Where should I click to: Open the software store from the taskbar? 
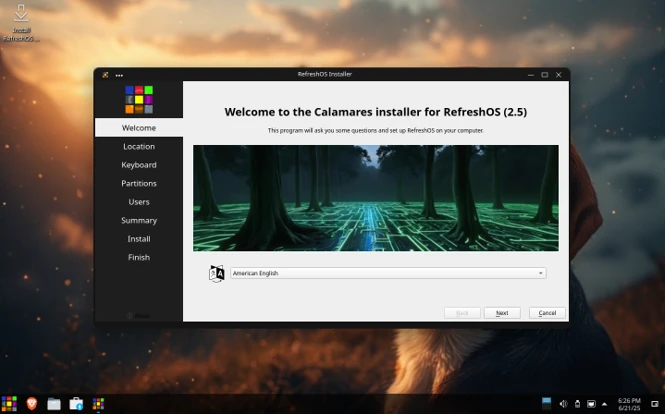76,404
